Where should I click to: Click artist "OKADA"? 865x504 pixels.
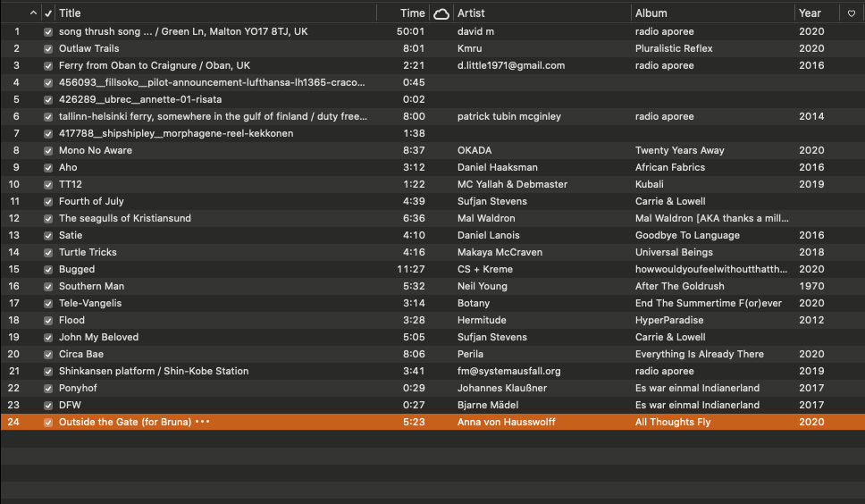tap(474, 150)
